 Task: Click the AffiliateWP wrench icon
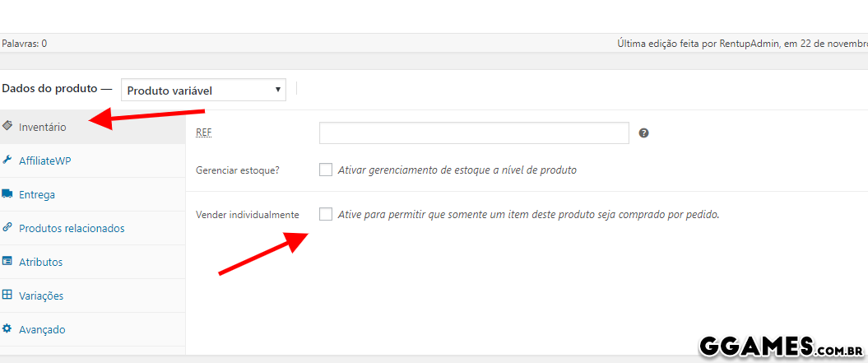click(x=7, y=161)
